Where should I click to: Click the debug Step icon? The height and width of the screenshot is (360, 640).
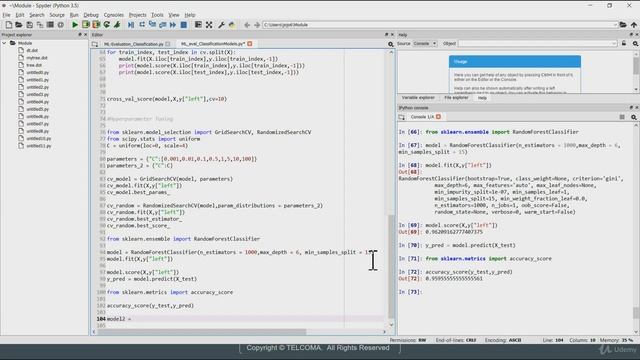coord(142,25)
